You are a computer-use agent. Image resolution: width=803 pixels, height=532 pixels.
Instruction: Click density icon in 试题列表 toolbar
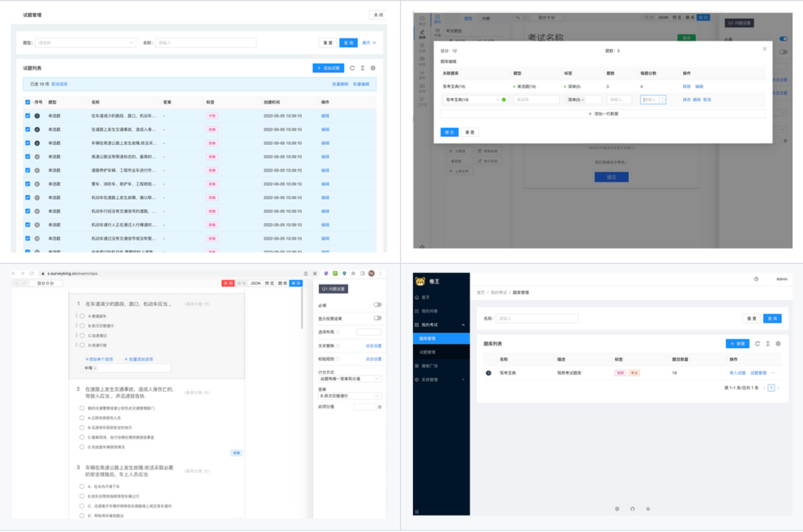pos(362,69)
